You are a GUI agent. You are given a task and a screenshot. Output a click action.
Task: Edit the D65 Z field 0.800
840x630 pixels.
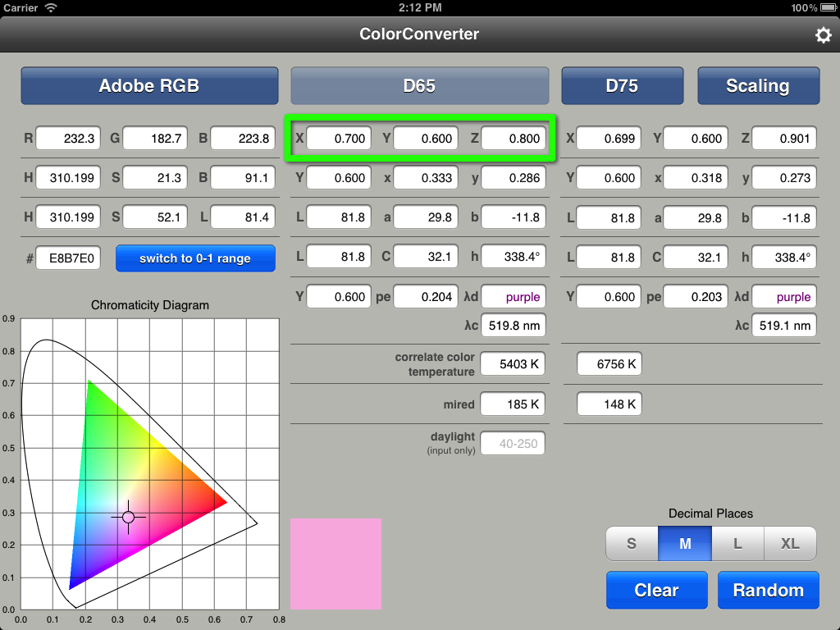(514, 138)
